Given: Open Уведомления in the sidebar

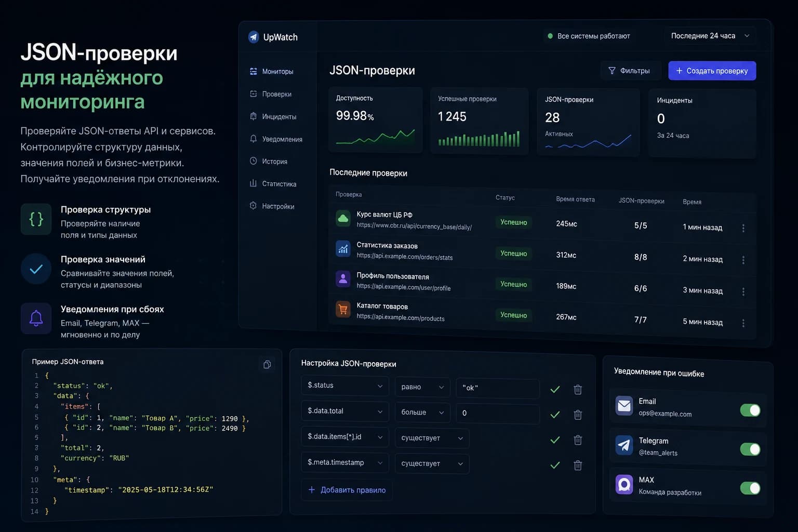Looking at the screenshot, I should 276,139.
